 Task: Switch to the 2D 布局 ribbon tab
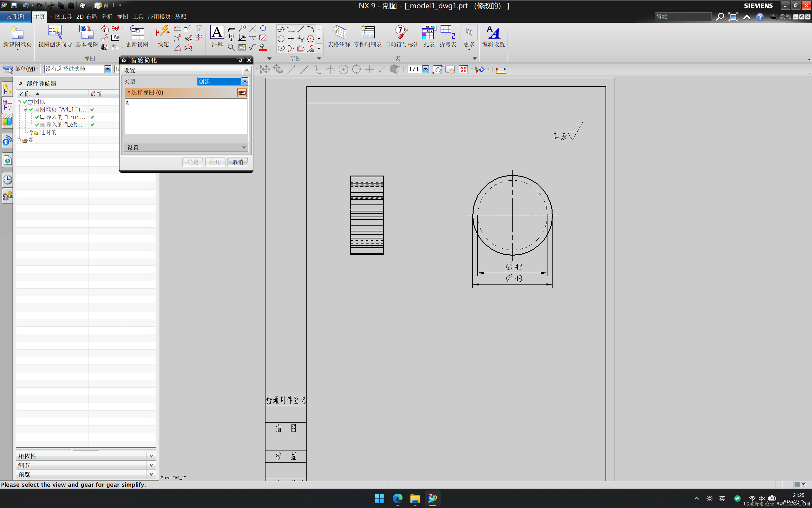point(87,17)
